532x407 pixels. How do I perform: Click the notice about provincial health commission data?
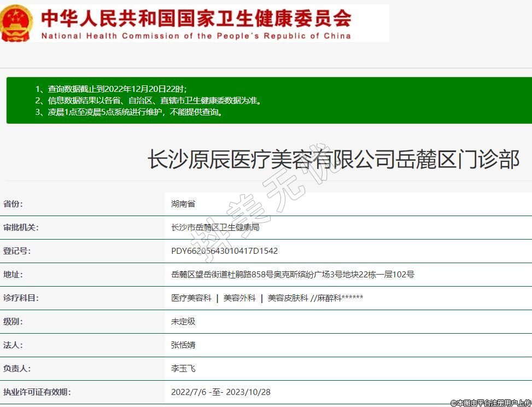148,101
